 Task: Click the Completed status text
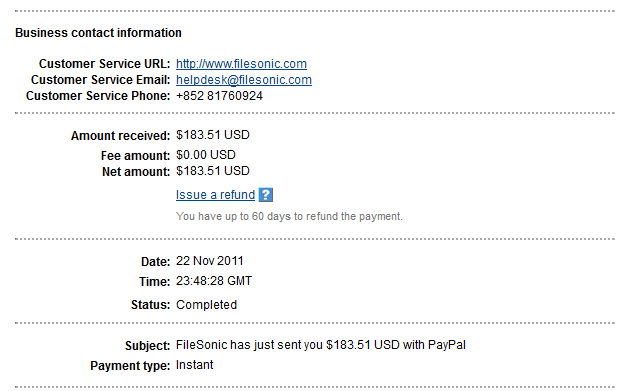(x=206, y=305)
